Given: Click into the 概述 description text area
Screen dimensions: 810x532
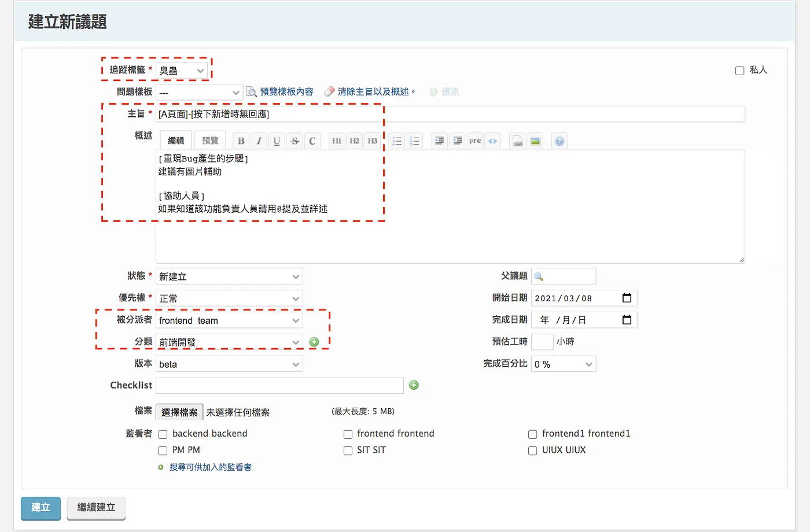Looking at the screenshot, I should 450,206.
